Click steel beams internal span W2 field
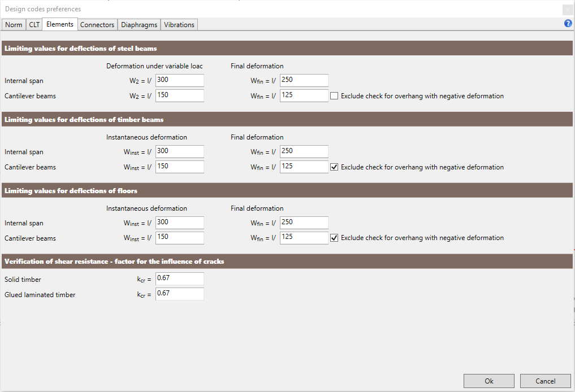 180,80
